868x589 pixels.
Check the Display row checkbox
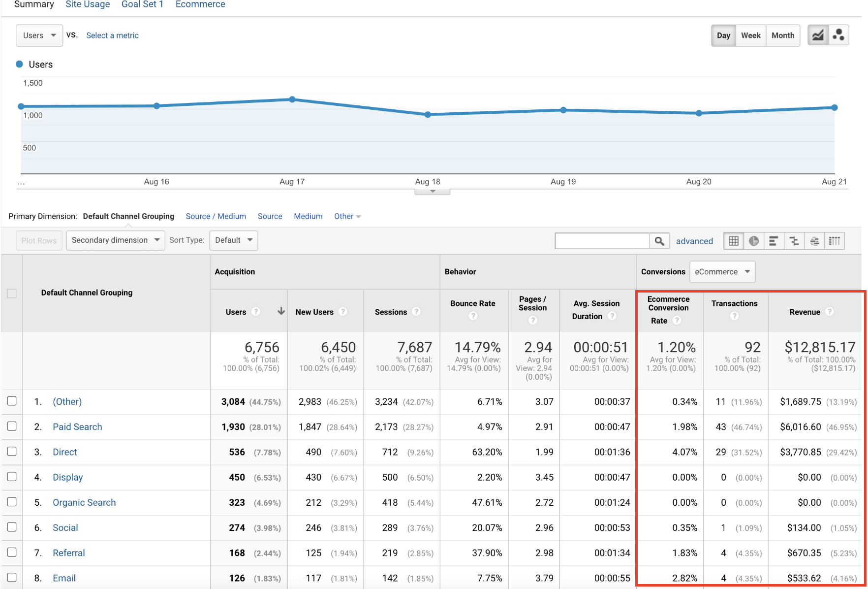(12, 476)
